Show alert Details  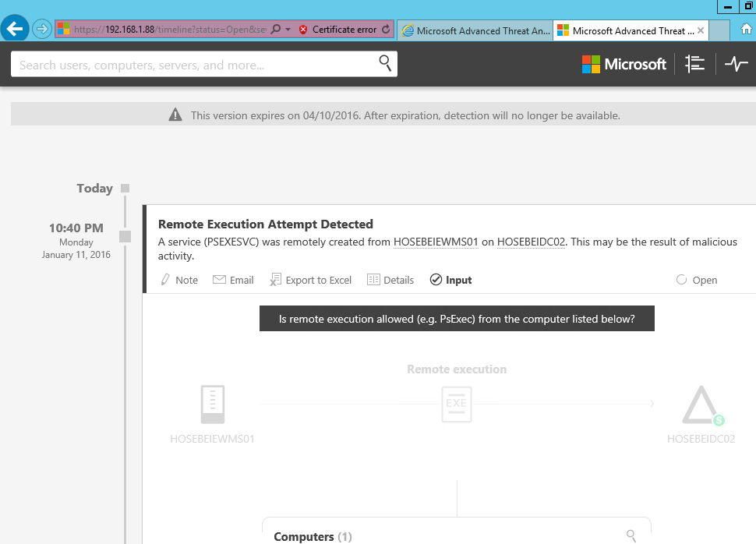pyautogui.click(x=390, y=280)
